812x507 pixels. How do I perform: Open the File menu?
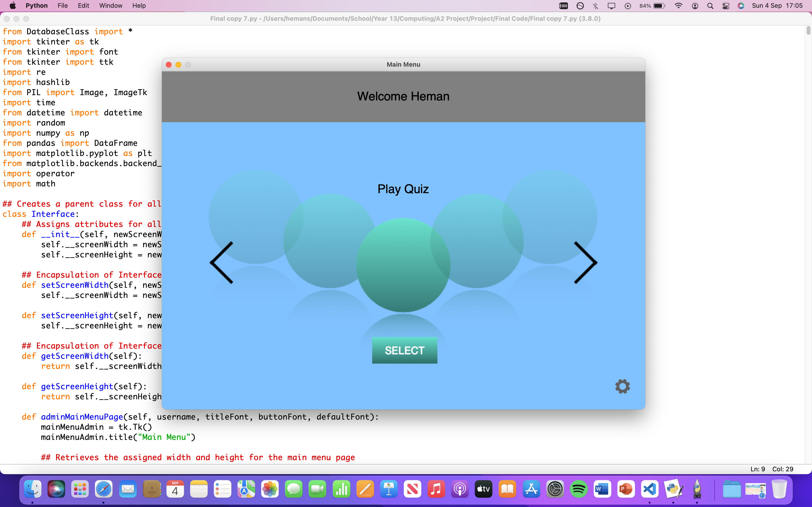pos(62,6)
